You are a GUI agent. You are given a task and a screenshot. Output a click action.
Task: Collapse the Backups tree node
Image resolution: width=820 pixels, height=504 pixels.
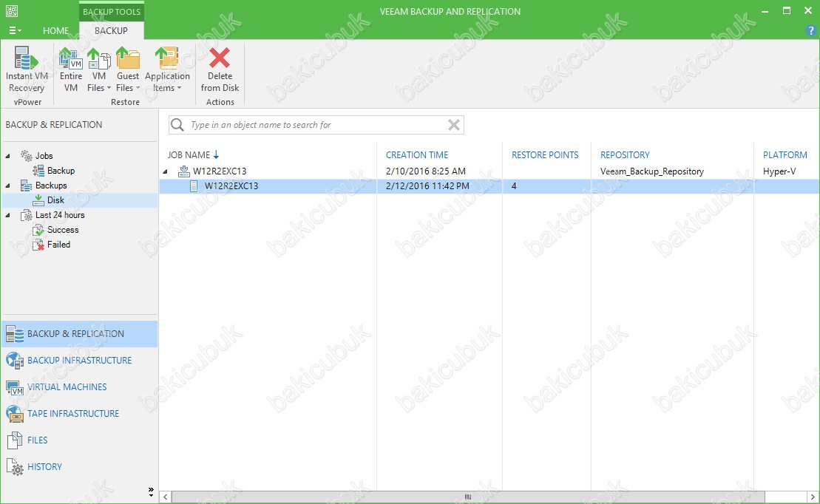(8, 185)
